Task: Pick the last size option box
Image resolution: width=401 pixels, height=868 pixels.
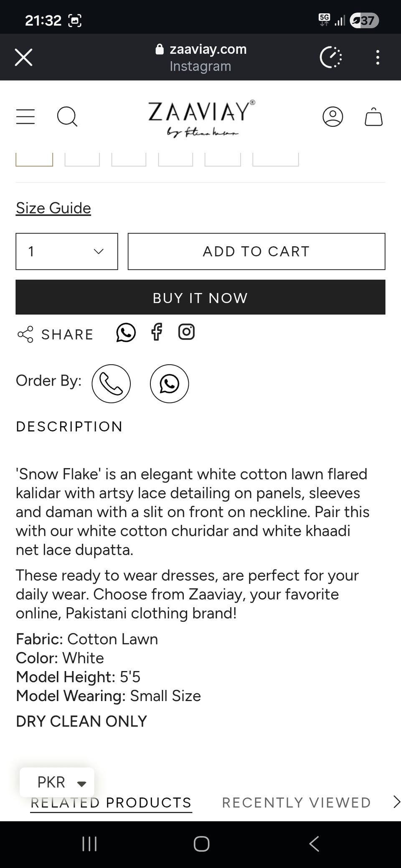Action: coord(276,160)
